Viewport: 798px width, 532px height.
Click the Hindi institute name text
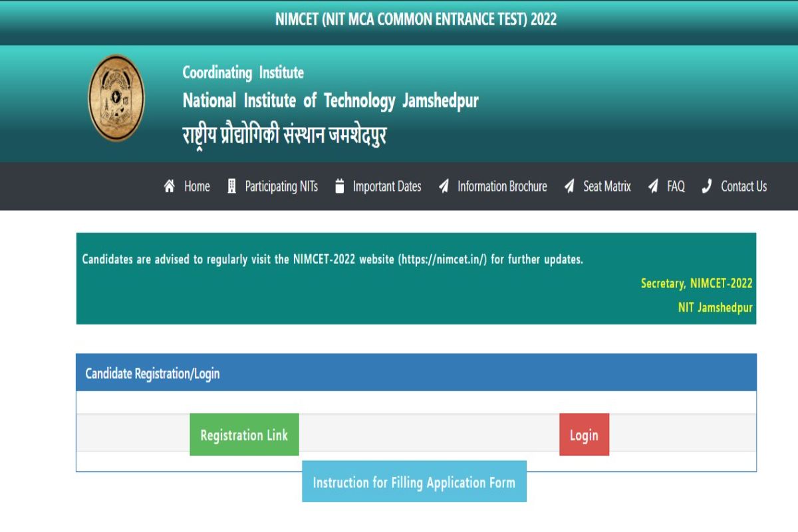pos(285,134)
